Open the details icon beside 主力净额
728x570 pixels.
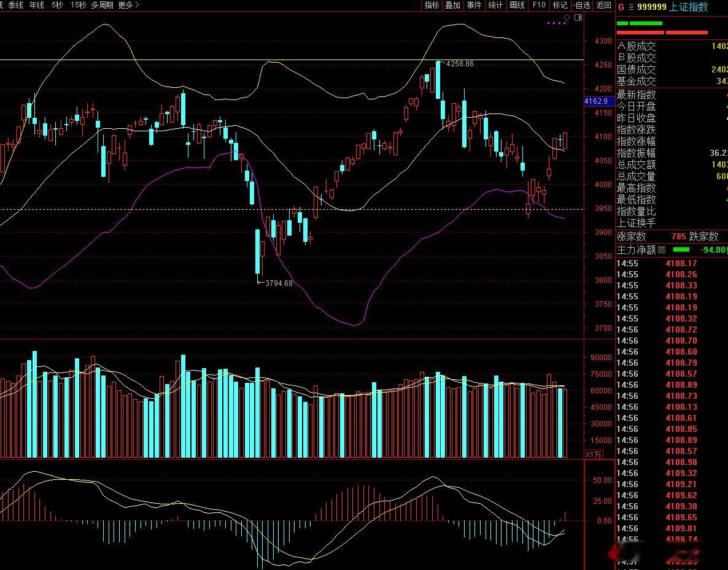point(662,250)
